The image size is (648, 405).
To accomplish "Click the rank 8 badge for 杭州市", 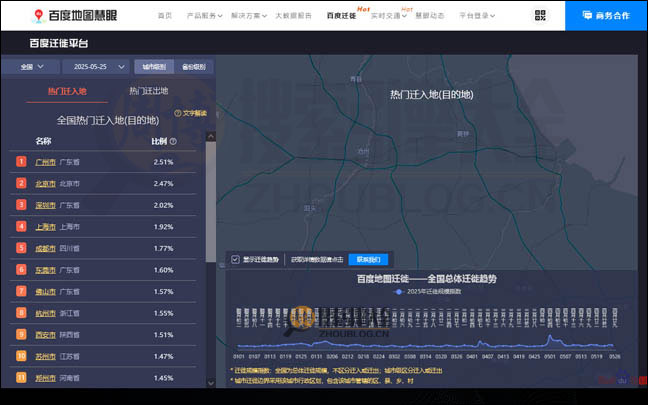I will 21,313.
